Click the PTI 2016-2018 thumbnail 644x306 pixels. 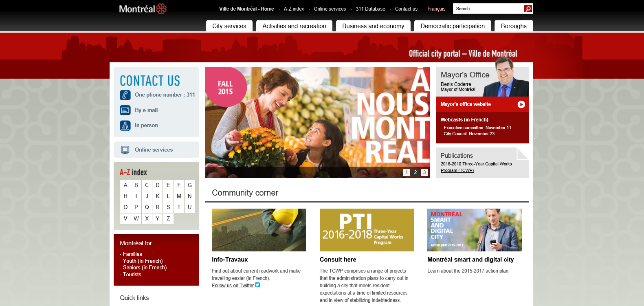click(x=367, y=230)
